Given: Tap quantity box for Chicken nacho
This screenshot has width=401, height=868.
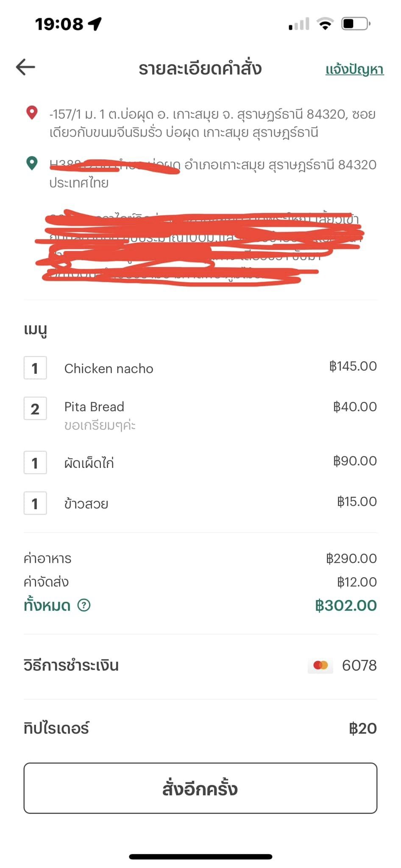Looking at the screenshot, I should point(35,368).
